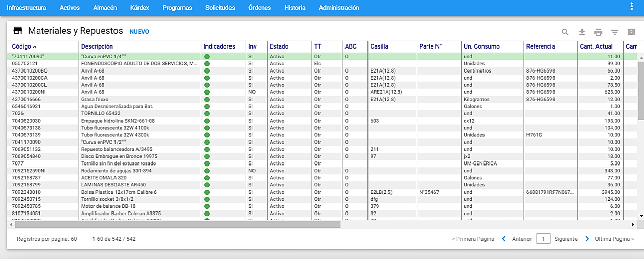This screenshot has height=259, width=644.
Task: Click green indicator for Motor de balance DB-18
Action: pos(207,207)
